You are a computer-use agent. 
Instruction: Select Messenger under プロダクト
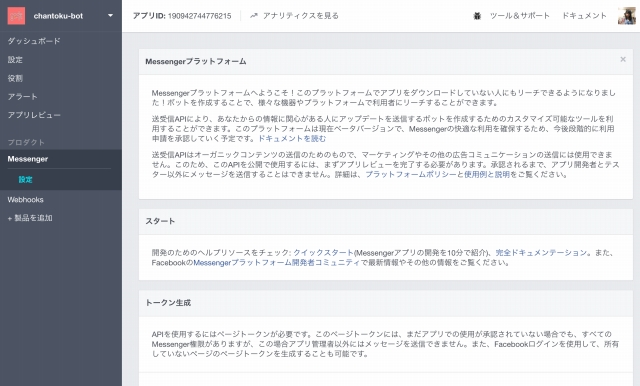(28, 159)
